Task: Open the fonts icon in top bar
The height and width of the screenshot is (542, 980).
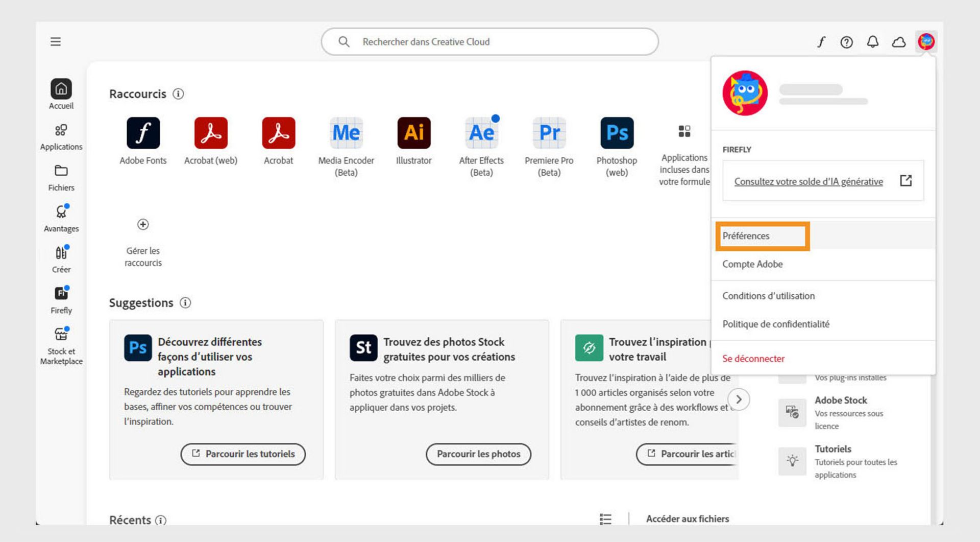Action: 821,42
